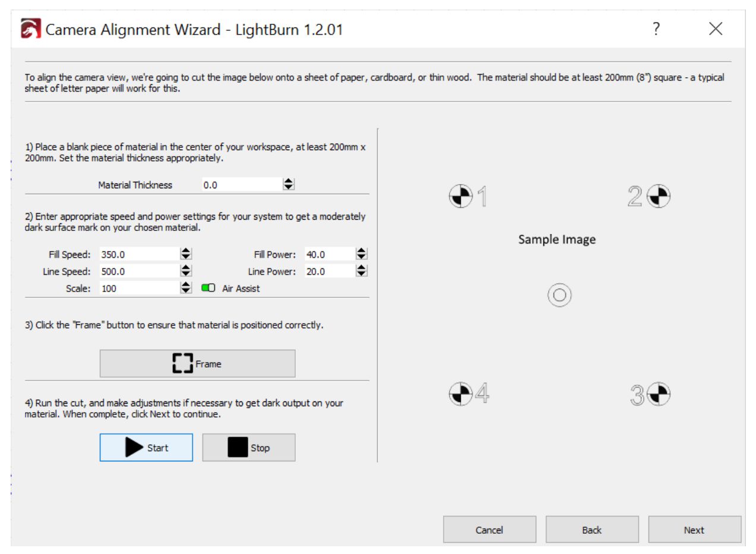Click target marker 3 in sample image

coord(659,394)
